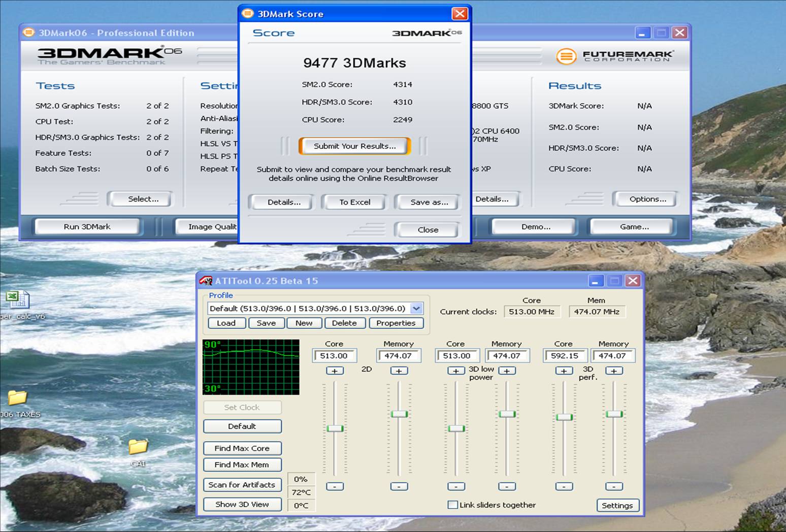Click the Current clocks Core 513.00 MHz value
786x532 pixels.
pos(532,312)
